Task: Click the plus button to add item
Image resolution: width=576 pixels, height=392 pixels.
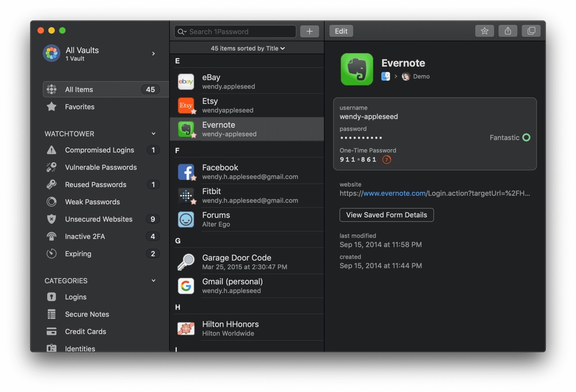Action: (309, 32)
